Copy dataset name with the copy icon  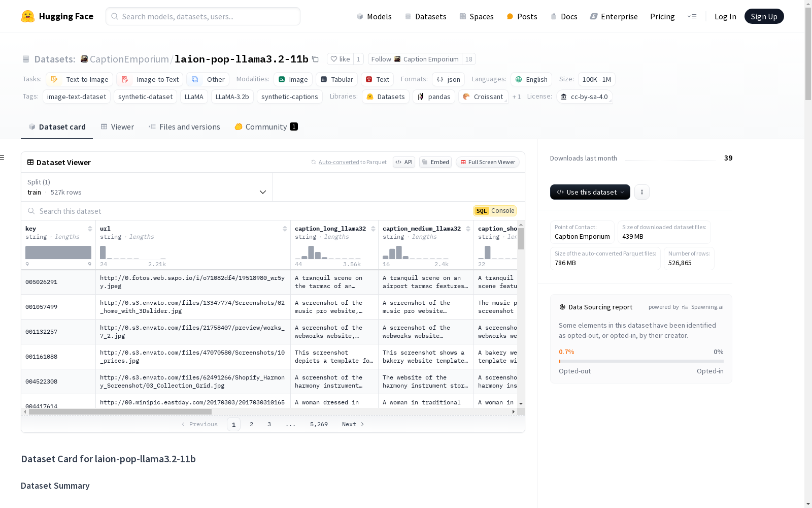tap(315, 59)
